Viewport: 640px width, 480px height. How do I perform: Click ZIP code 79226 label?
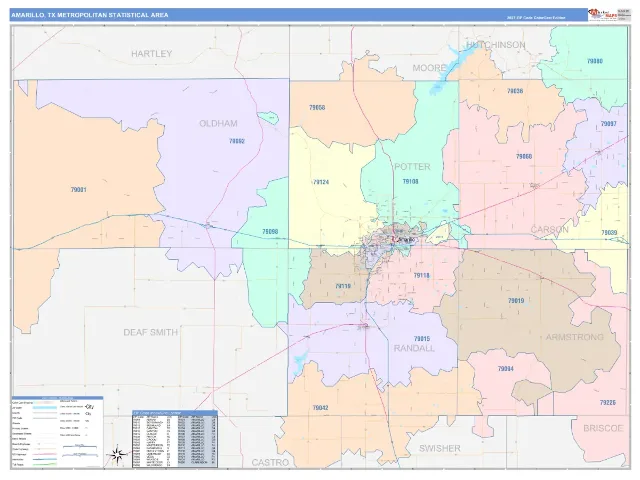click(608, 403)
